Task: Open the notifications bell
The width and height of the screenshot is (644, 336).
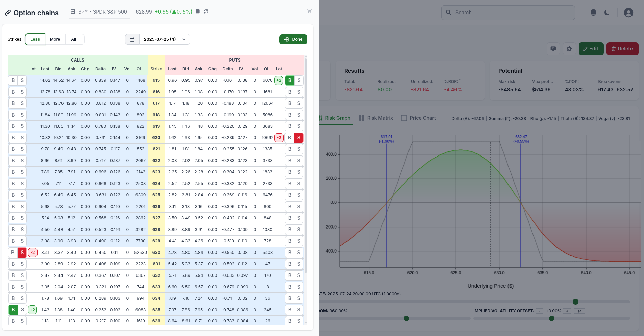Action: tap(593, 13)
